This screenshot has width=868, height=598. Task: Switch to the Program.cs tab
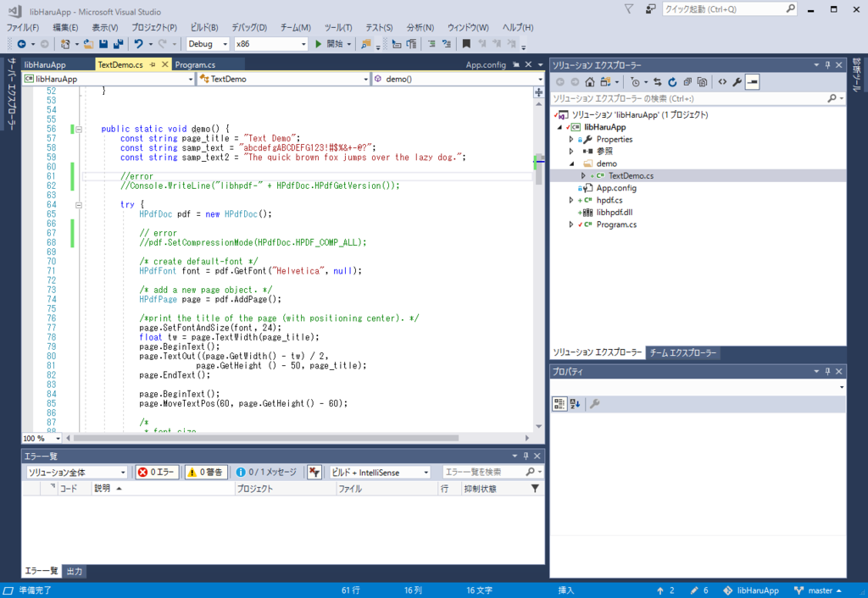(x=196, y=64)
